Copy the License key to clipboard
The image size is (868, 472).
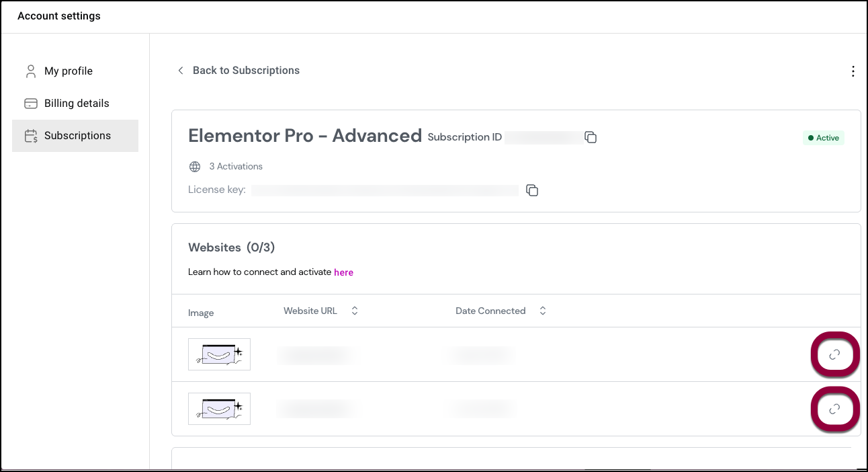coord(532,190)
